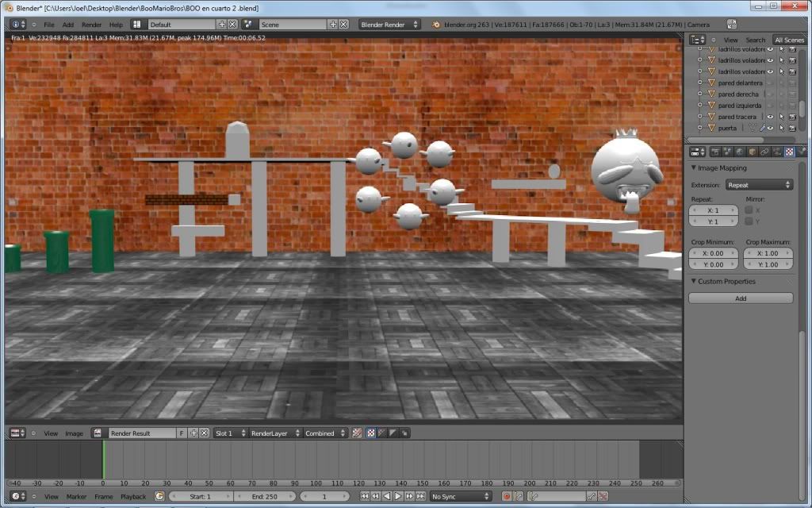The width and height of the screenshot is (812, 508).
Task: Collapse the Custom Properties panel
Action: coord(694,282)
